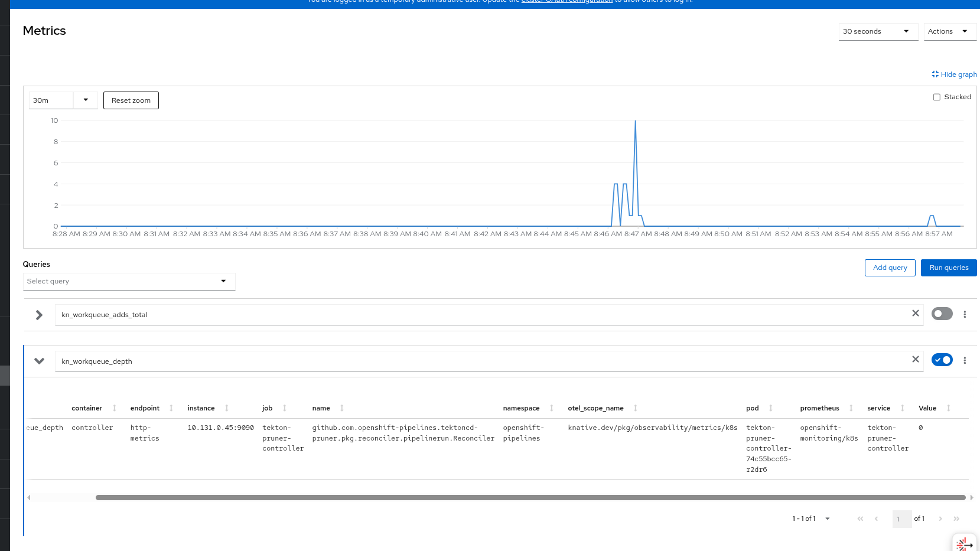This screenshot has width=980, height=551.
Task: Expand the kn_workqueue_adds_total query row
Action: tap(39, 315)
